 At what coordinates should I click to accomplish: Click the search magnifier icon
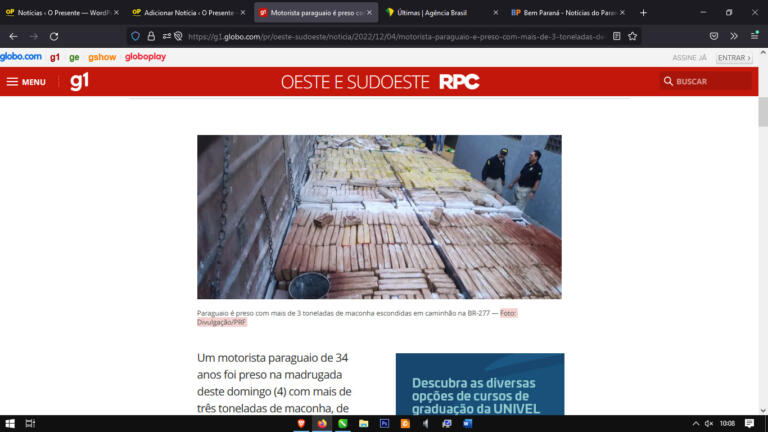668,81
